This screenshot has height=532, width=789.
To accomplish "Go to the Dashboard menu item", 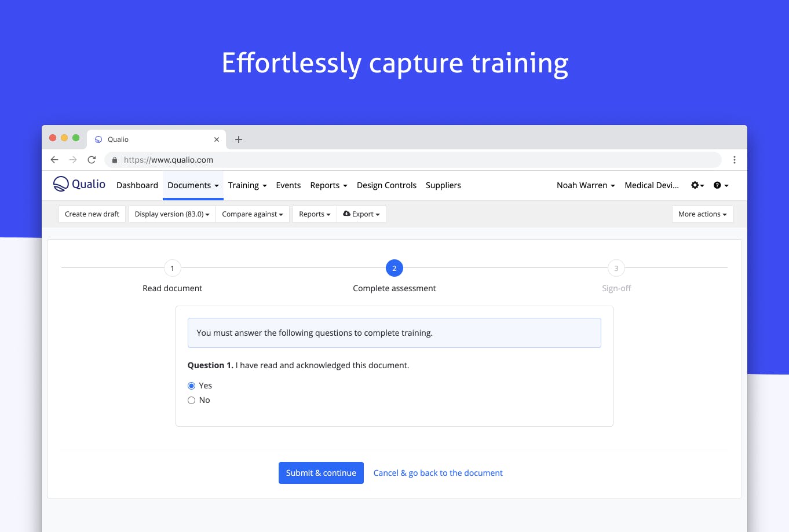I will [x=137, y=185].
